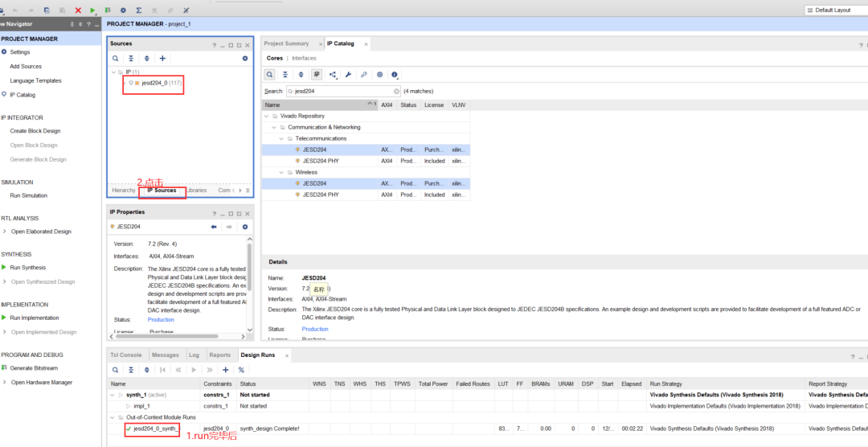Open the Tcl Console tab
The height and width of the screenshot is (447, 868).
click(x=126, y=355)
